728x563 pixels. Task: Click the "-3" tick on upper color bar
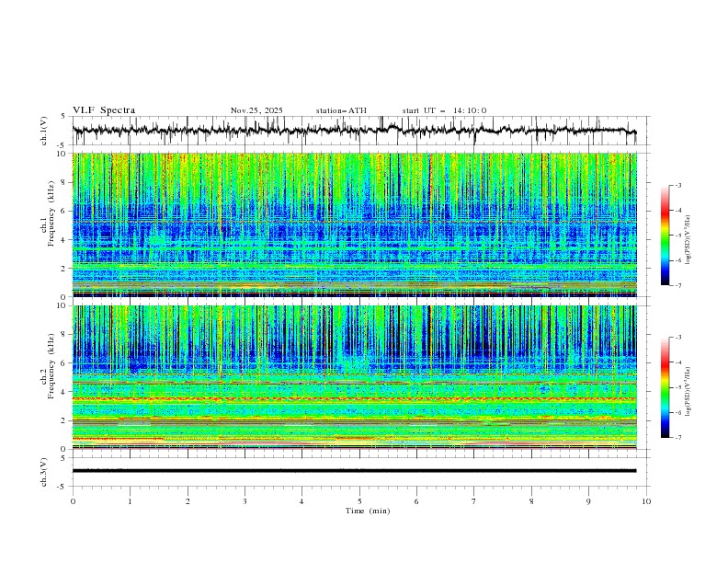(678, 185)
